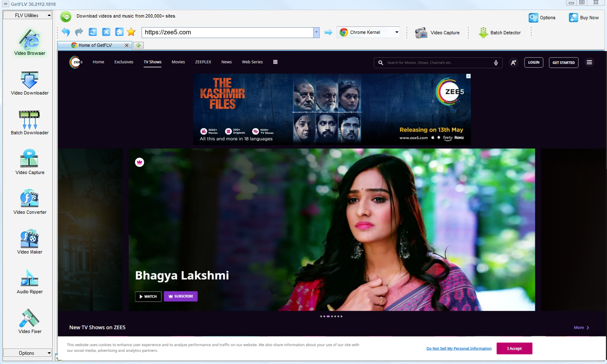
Task: Click the voice search microphone icon
Action: point(496,63)
